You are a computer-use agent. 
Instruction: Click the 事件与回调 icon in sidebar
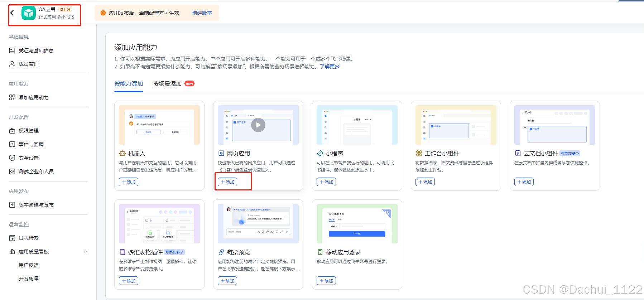click(12, 144)
